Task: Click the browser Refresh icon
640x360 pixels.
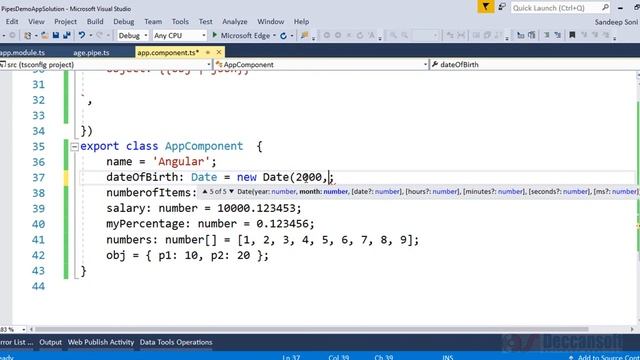Action: [x=283, y=36]
